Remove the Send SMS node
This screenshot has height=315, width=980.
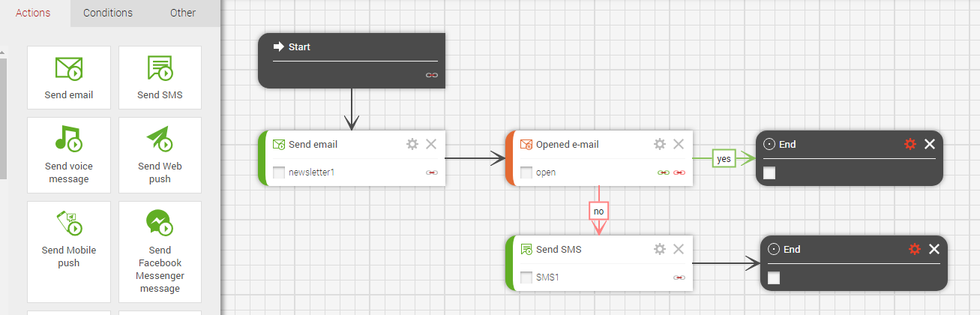(679, 249)
